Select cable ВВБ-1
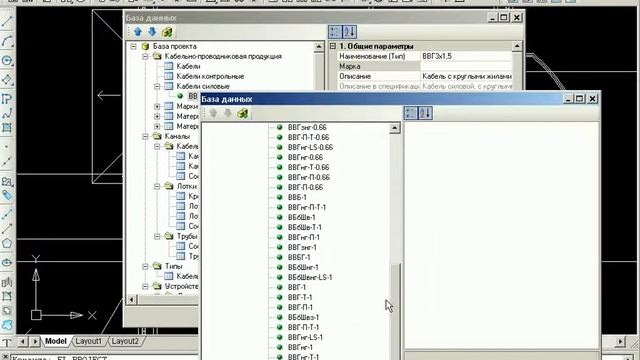This screenshot has width=640, height=360. [x=297, y=198]
